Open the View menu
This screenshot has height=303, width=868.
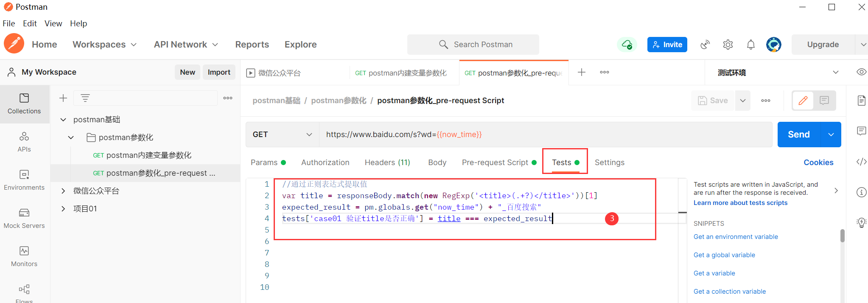tap(53, 23)
